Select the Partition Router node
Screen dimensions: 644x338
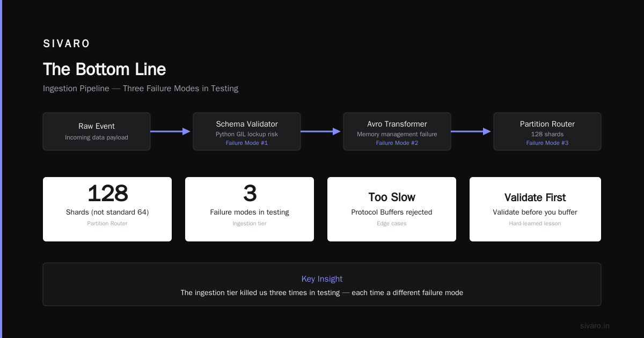[x=547, y=131]
